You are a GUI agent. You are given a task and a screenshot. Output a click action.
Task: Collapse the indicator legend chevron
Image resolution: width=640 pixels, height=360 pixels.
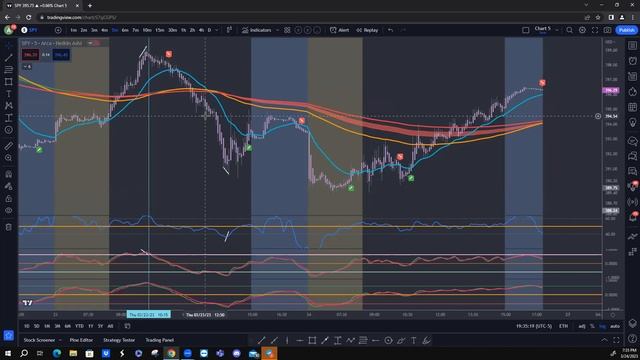[27, 67]
